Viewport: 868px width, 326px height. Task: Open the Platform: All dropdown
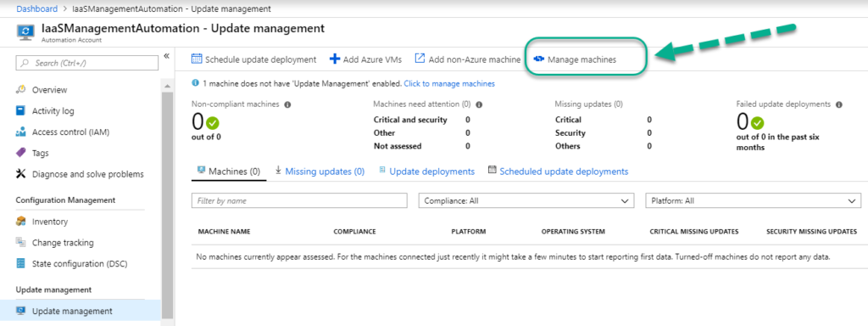[x=754, y=200]
